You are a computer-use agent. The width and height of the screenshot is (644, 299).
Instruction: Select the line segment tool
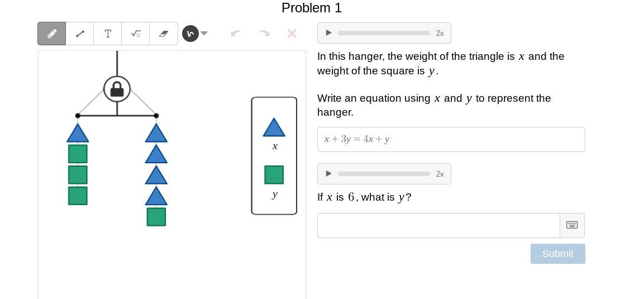click(x=80, y=34)
